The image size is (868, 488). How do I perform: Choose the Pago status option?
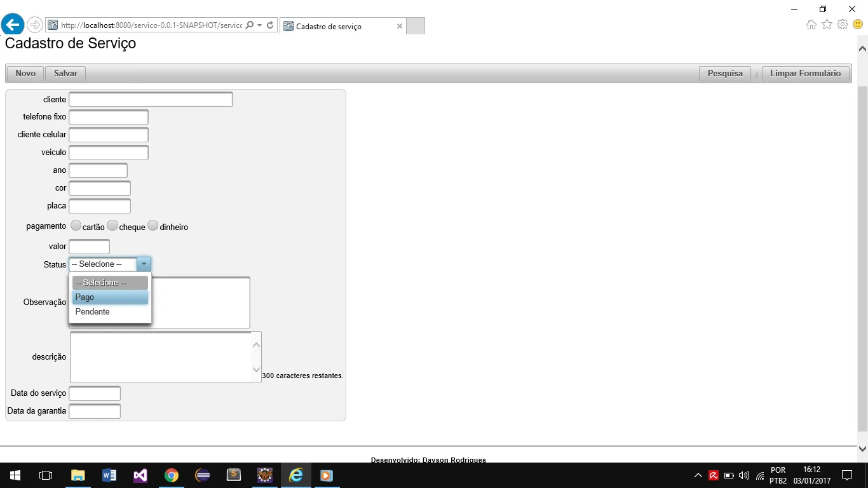pyautogui.click(x=110, y=297)
